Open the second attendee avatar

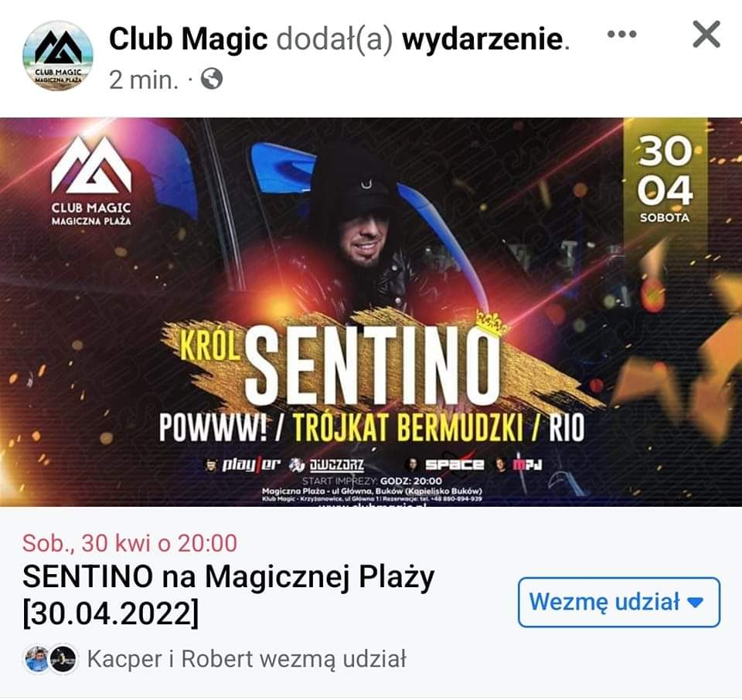click(x=63, y=659)
